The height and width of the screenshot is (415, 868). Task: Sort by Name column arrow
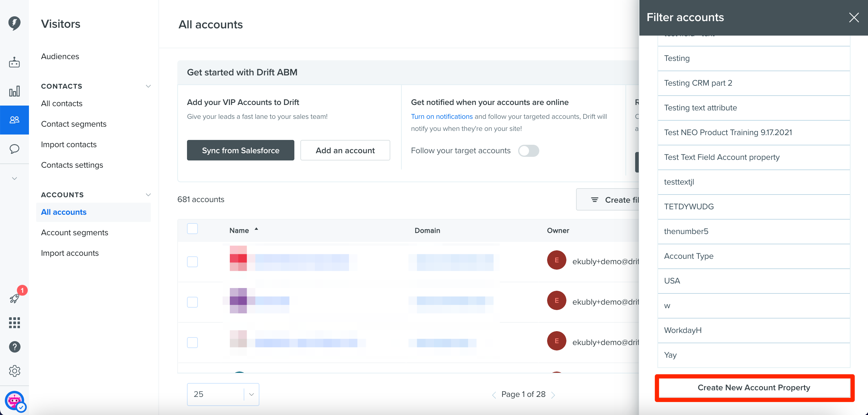tap(256, 229)
